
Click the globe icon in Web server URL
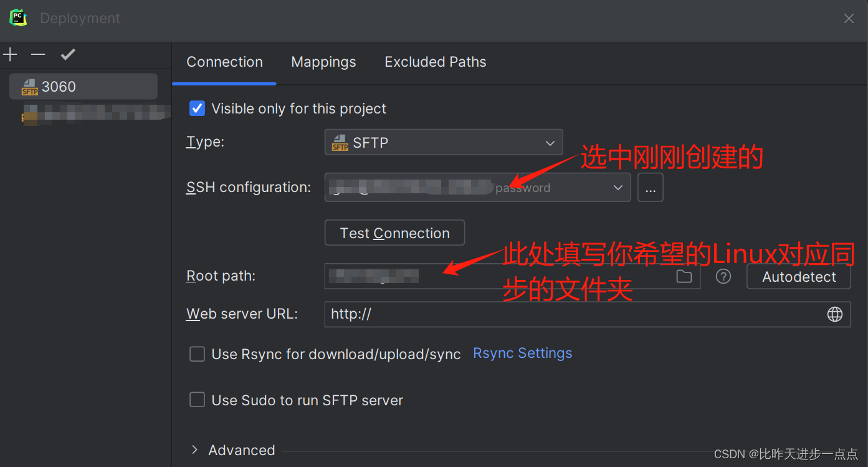coord(834,314)
